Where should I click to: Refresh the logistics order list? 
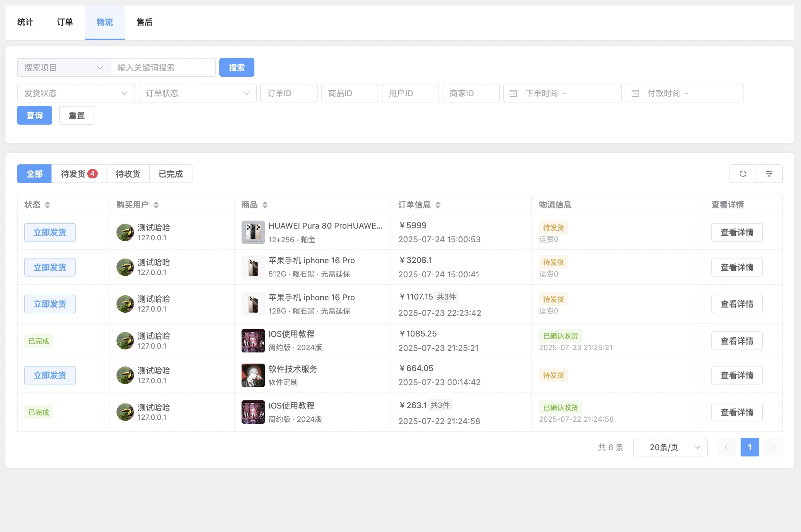[743, 174]
